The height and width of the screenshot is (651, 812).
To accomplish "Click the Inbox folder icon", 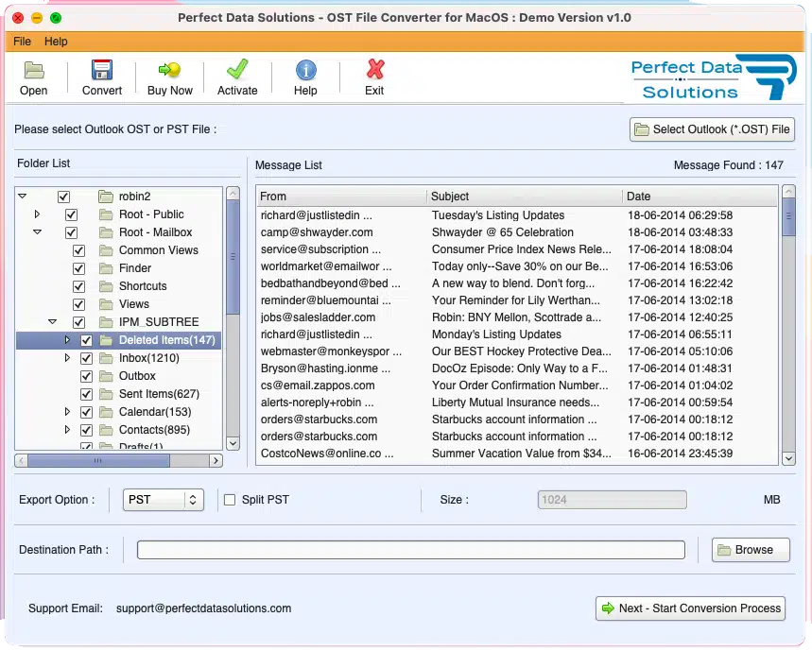I will [x=106, y=358].
